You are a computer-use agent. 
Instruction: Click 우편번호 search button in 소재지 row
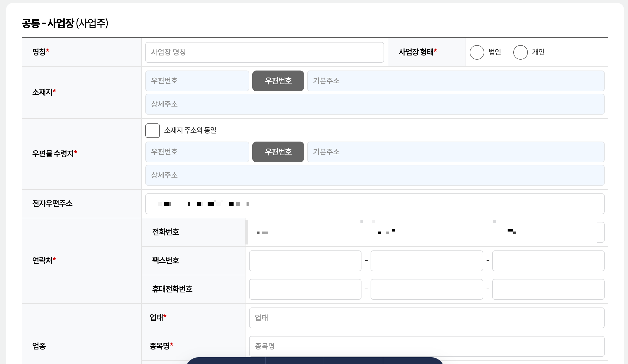[278, 81]
